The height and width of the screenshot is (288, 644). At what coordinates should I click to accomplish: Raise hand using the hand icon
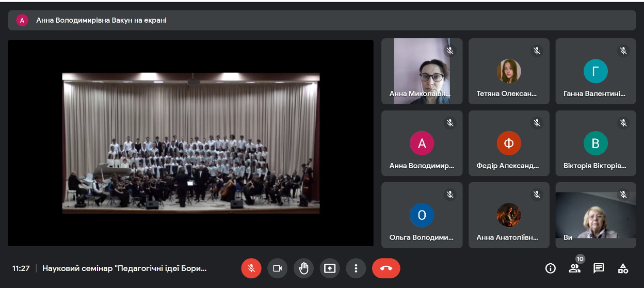point(303,268)
